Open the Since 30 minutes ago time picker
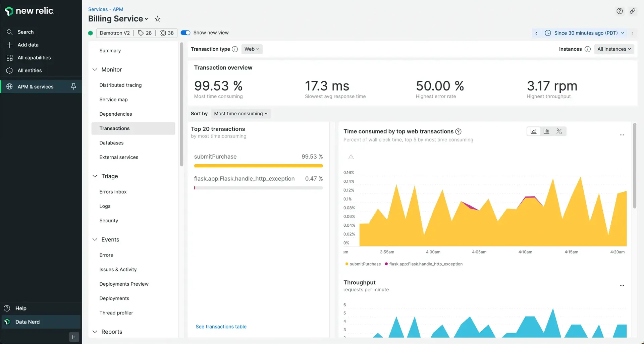Viewport: 644px width, 344px height. [x=586, y=33]
